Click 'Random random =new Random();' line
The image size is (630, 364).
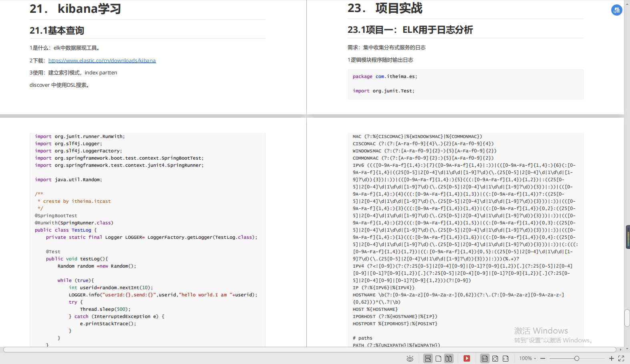pos(97,266)
